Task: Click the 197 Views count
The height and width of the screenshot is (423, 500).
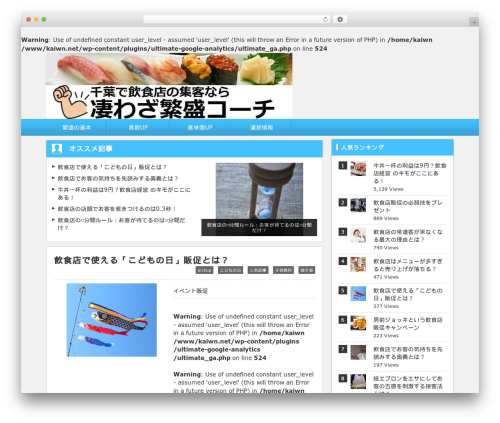Action: pyautogui.click(x=386, y=365)
